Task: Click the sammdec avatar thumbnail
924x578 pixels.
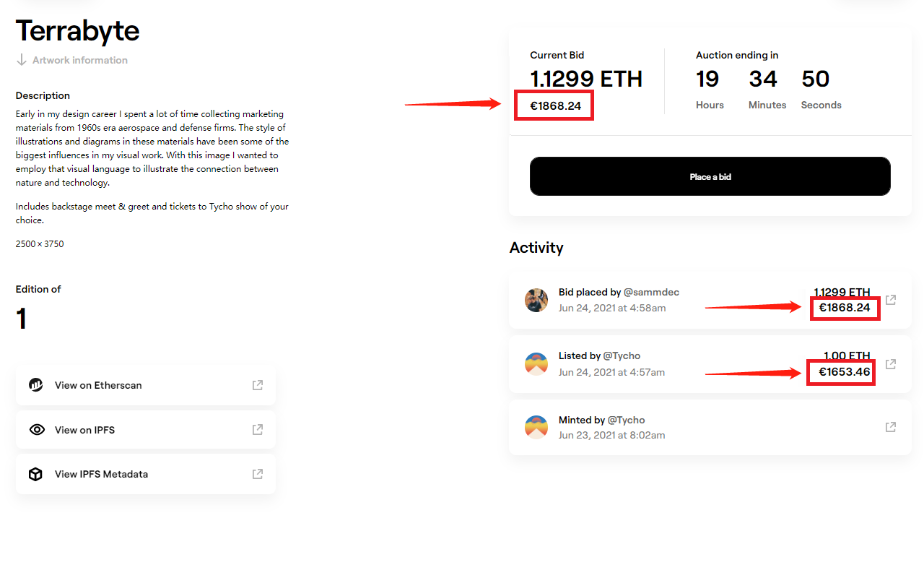Action: tap(536, 300)
